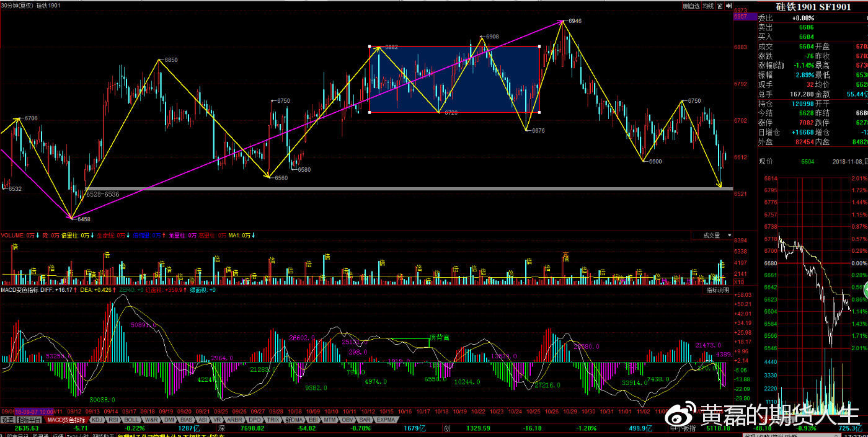The height and width of the screenshot is (437, 868).
Task: Switch to the RSI indicator tab
Action: [113, 420]
